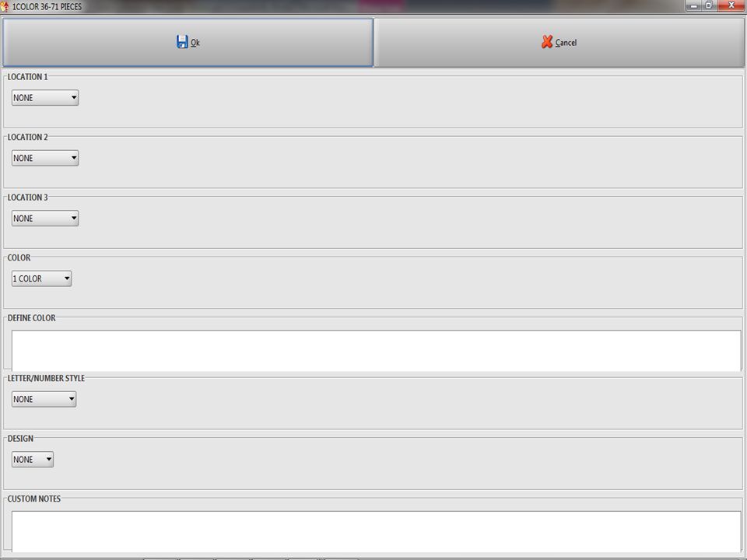The height and width of the screenshot is (560, 747).
Task: Open the COLOR dropdown showing 1 COLOR
Action: [x=41, y=278]
